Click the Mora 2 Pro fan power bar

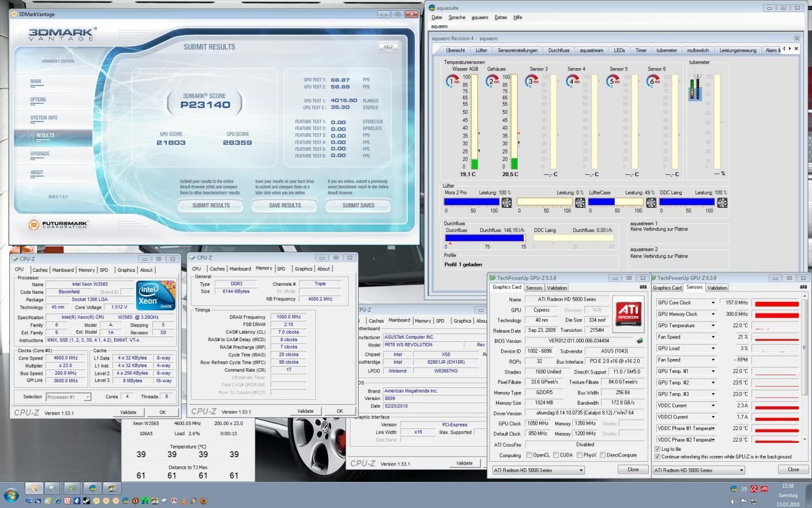point(471,202)
